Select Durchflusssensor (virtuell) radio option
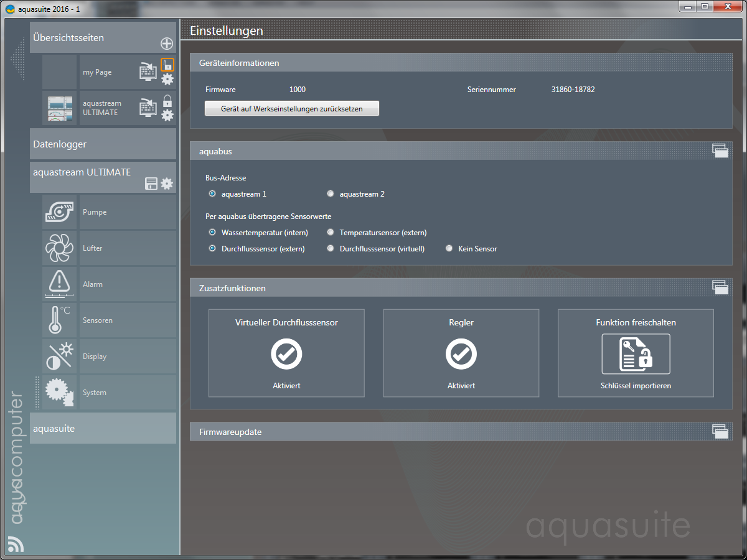 (331, 249)
